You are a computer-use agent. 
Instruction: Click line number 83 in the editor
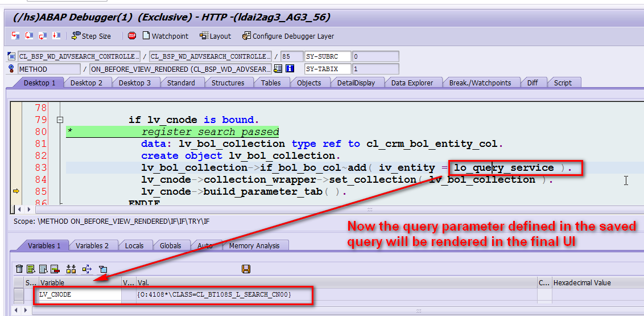coord(41,167)
